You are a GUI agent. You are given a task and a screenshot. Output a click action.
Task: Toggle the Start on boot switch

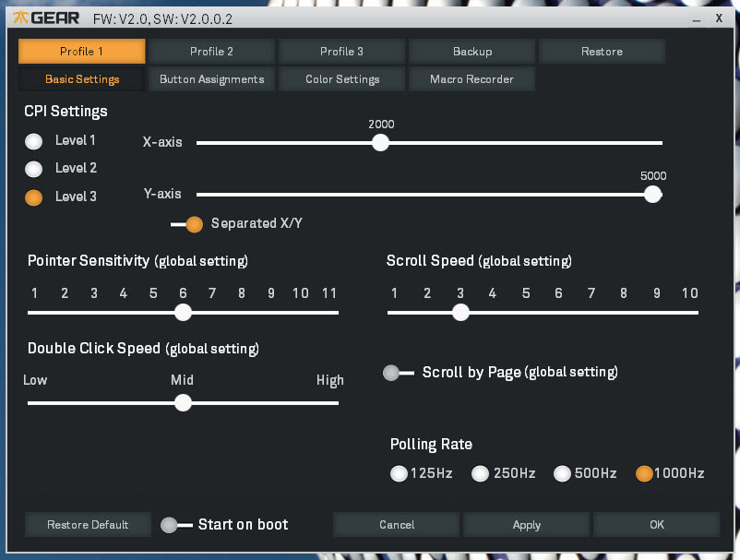pos(176,525)
